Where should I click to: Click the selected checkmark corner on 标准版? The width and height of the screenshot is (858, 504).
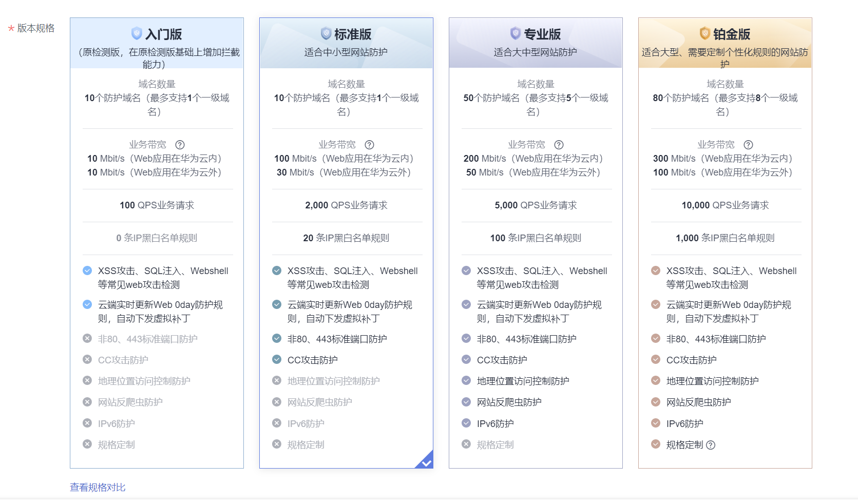tap(426, 462)
